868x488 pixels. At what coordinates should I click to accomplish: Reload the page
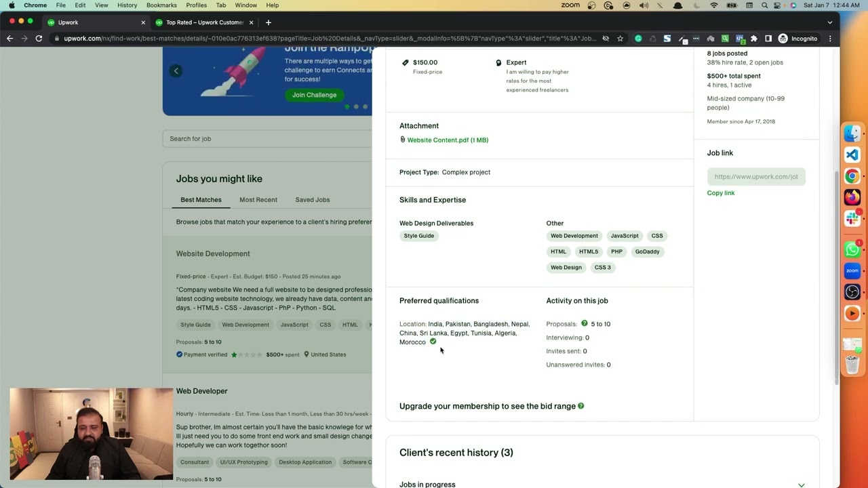(39, 39)
